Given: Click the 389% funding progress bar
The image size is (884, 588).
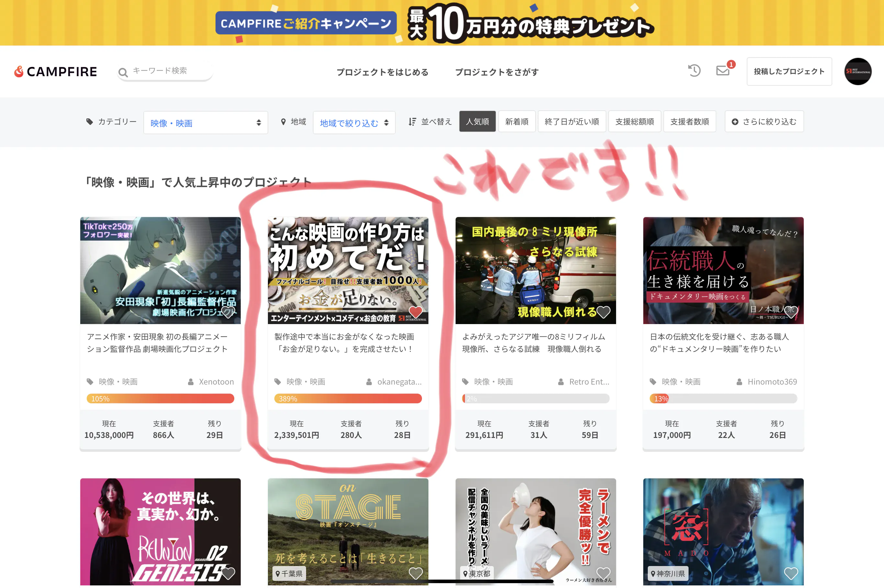Looking at the screenshot, I should [x=348, y=398].
